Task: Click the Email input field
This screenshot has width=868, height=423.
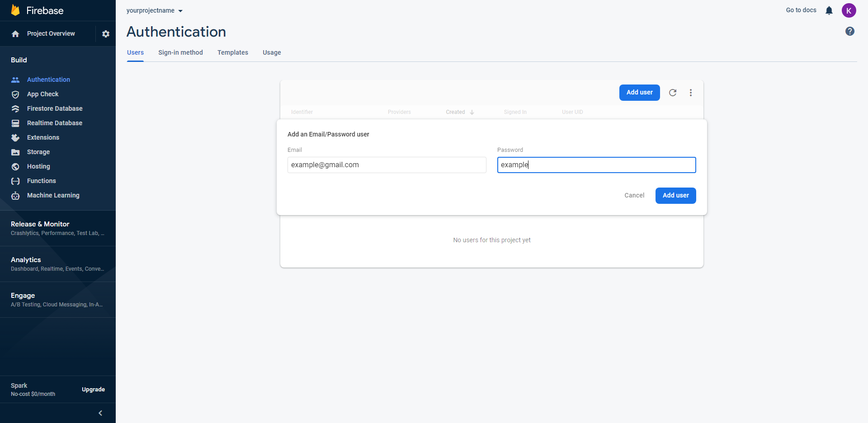Action: [387, 164]
